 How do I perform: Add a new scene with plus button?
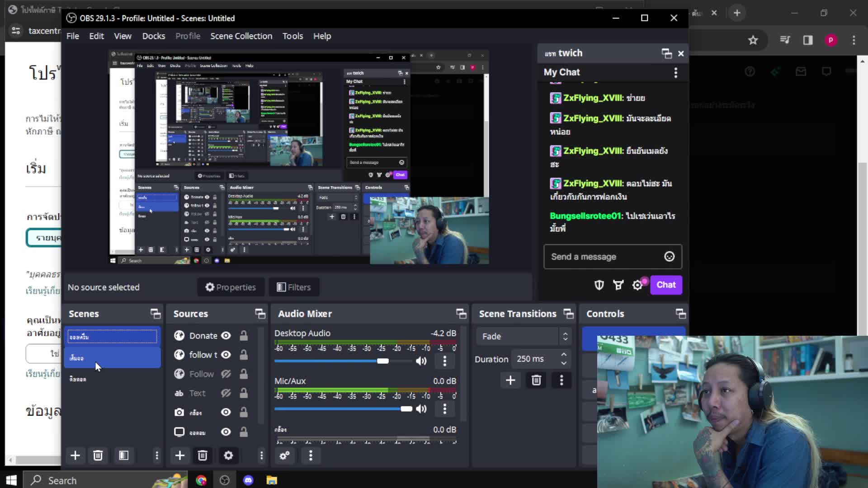pyautogui.click(x=75, y=455)
